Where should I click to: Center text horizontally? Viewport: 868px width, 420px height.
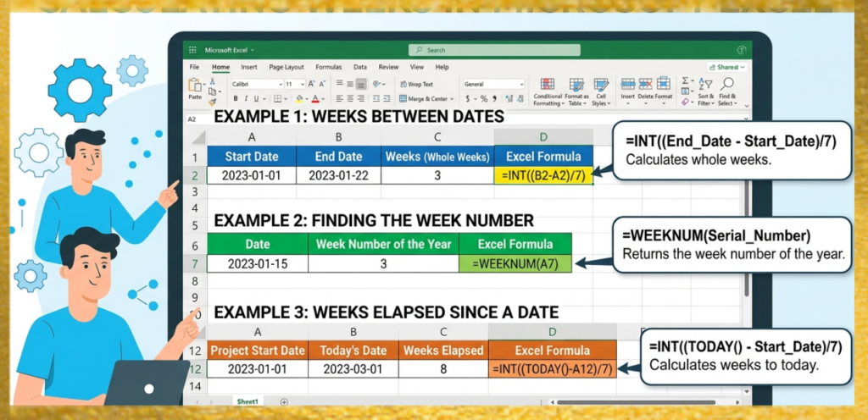[x=350, y=98]
